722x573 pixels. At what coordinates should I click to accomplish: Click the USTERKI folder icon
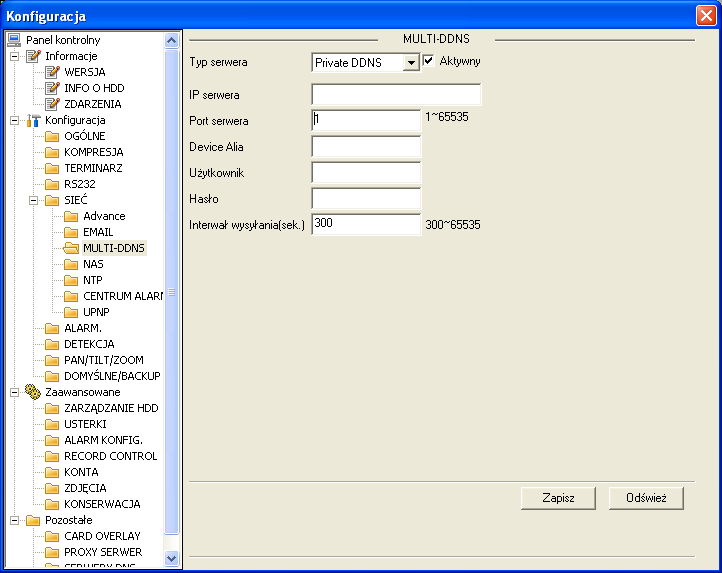(x=52, y=424)
